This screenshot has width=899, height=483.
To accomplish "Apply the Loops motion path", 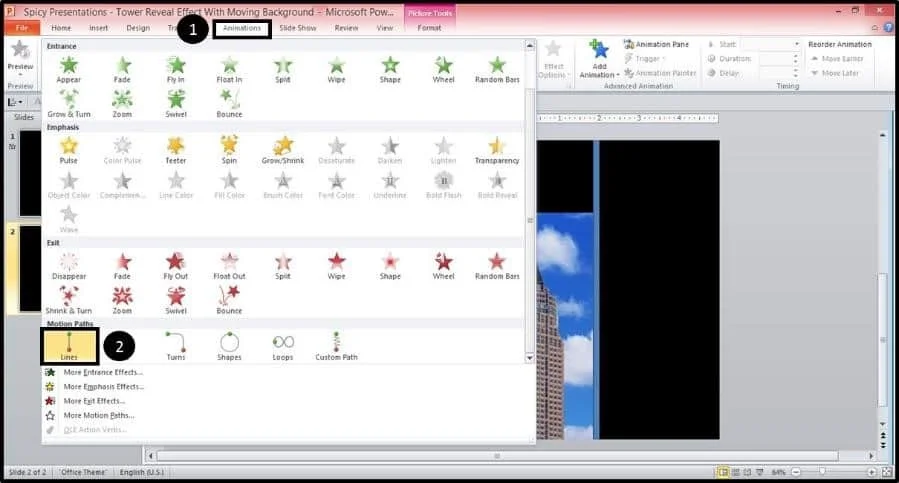I will 283,346.
